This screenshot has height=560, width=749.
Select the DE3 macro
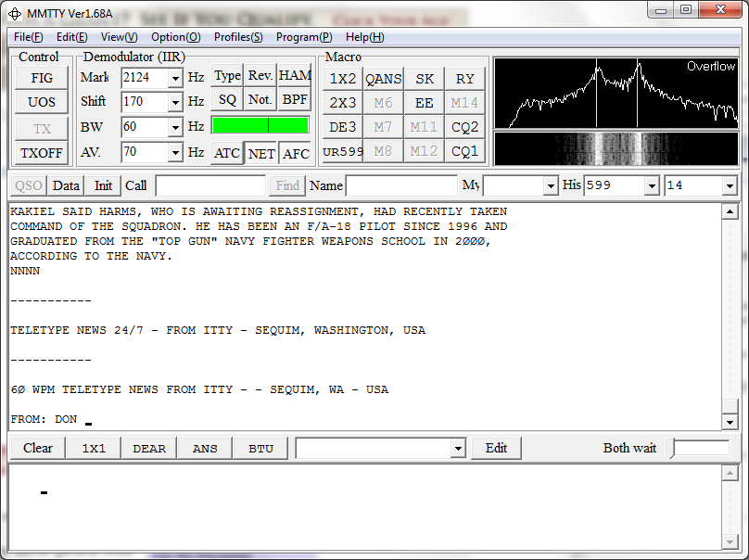(x=342, y=127)
